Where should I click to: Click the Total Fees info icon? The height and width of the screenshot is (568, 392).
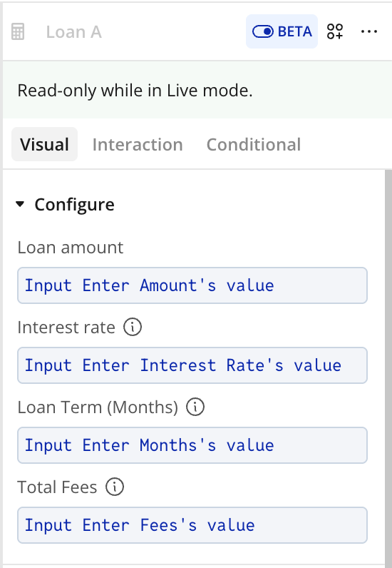[115, 487]
